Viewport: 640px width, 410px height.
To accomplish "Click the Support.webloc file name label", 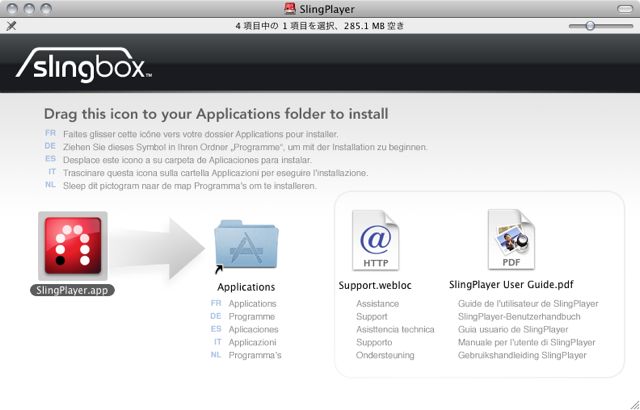I will coord(375,286).
